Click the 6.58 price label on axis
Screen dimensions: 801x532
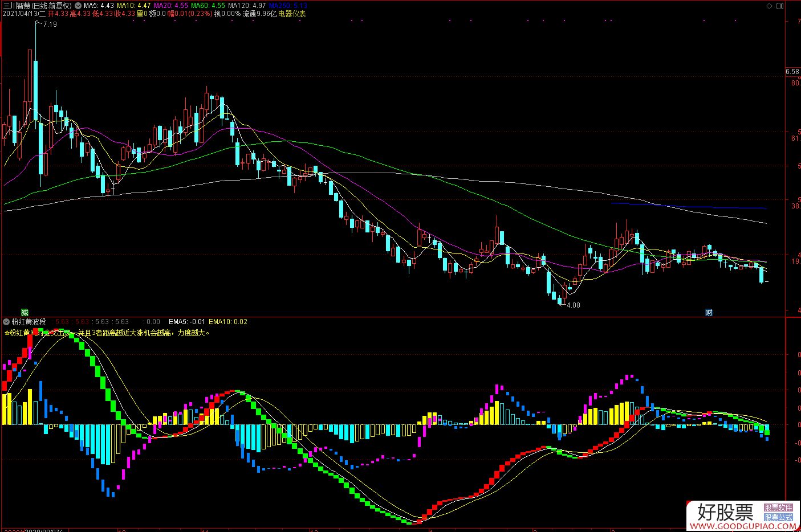pyautogui.click(x=792, y=72)
